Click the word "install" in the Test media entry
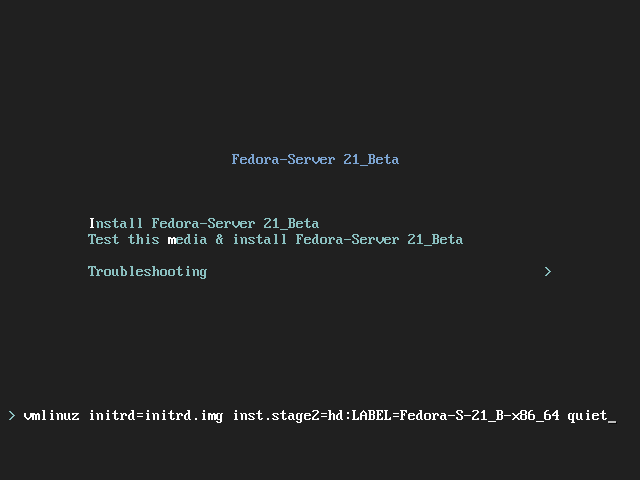The image size is (640, 480). [x=259, y=239]
